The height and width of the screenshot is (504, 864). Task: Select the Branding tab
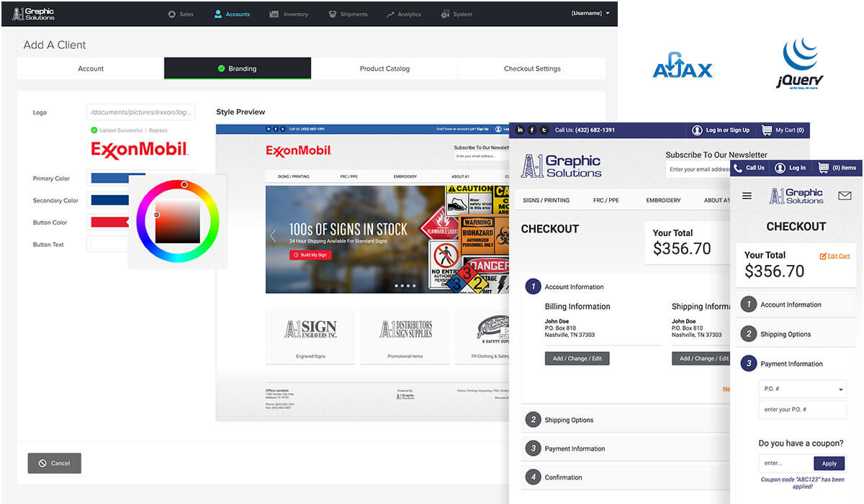(x=238, y=68)
